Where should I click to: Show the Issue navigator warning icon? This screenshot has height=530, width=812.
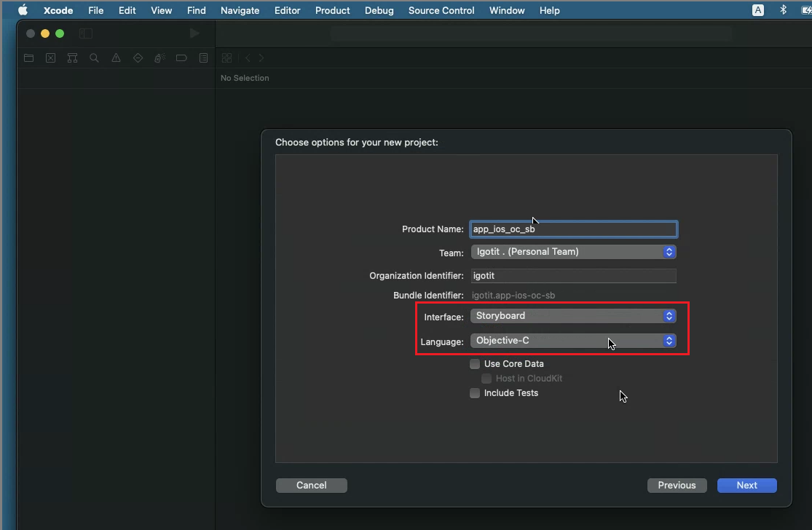tap(116, 58)
